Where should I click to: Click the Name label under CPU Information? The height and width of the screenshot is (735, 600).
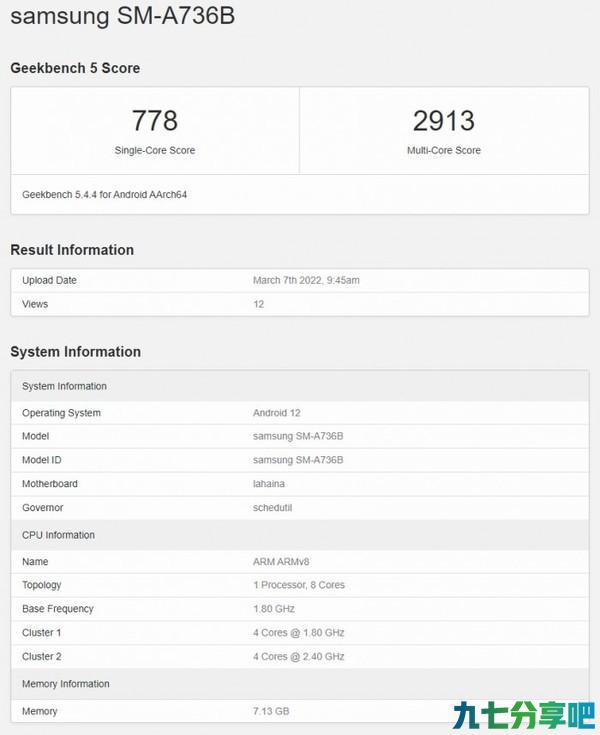coord(35,562)
